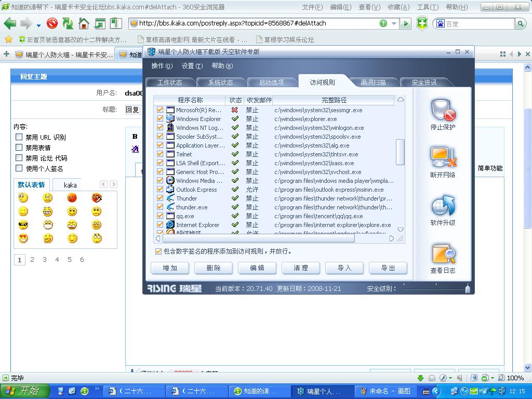Click the Software Upgrade (软件升级) globe icon
The image size is (532, 399).
pos(443,206)
